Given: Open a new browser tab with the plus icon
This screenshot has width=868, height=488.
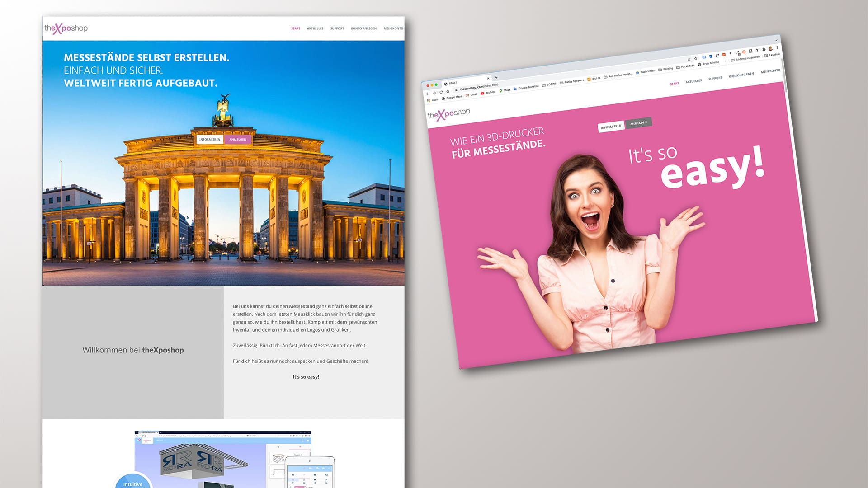Looking at the screenshot, I should [x=496, y=77].
